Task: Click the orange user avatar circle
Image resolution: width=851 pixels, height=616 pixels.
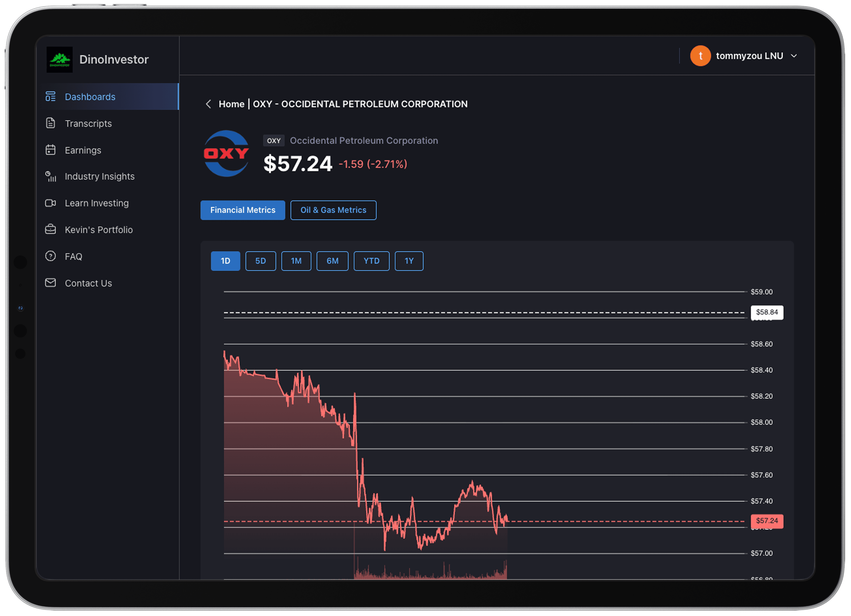Action: [x=701, y=56]
